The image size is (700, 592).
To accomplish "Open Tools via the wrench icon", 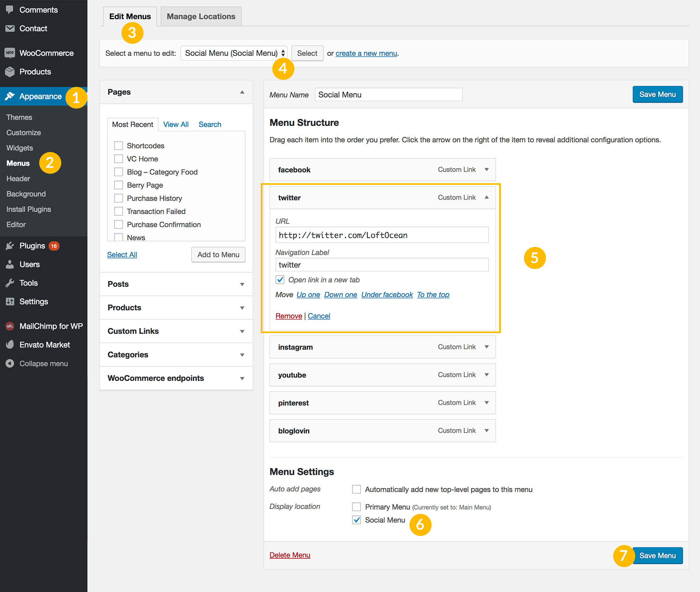I will [x=10, y=283].
